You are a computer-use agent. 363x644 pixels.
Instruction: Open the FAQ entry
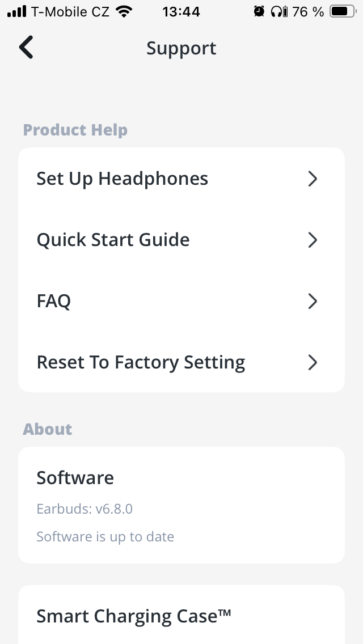point(54,302)
